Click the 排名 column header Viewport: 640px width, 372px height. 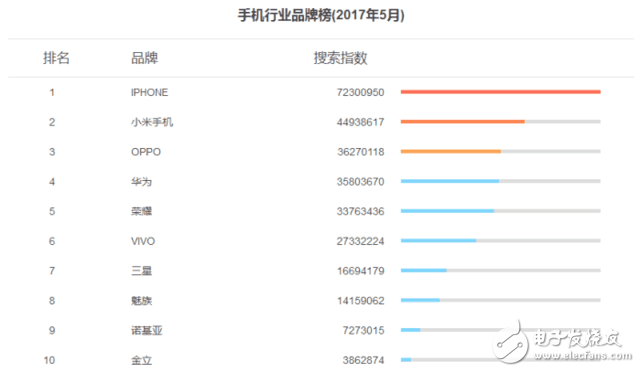pos(56,58)
